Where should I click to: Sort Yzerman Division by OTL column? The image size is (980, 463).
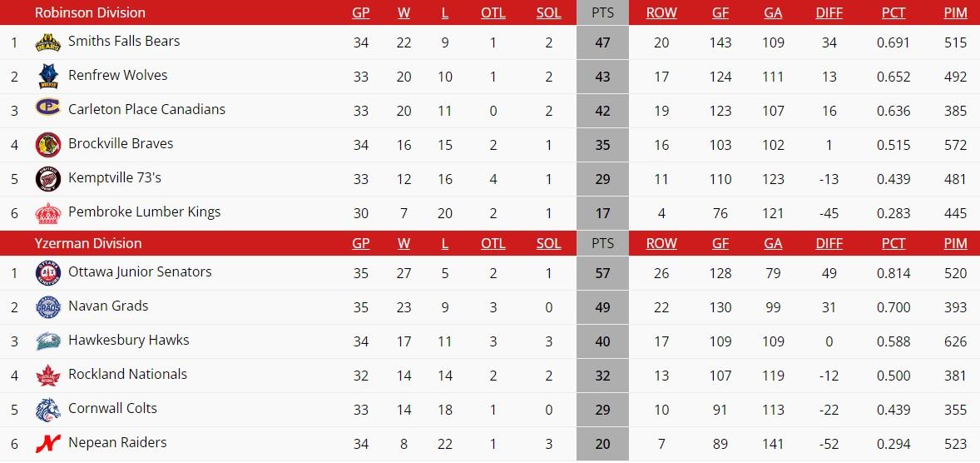click(x=493, y=243)
